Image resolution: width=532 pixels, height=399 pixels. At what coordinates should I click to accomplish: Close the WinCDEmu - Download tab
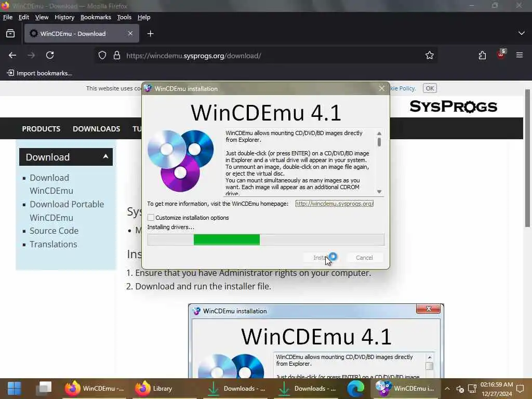pyautogui.click(x=130, y=33)
